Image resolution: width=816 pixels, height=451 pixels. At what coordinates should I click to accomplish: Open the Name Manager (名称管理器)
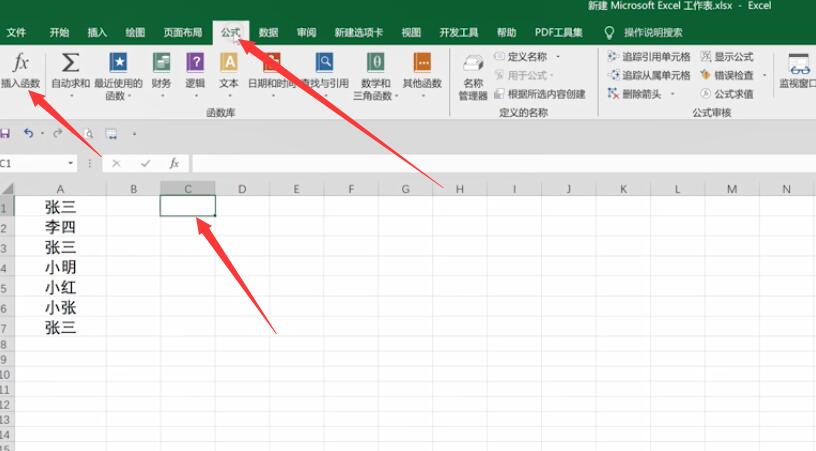coord(473,77)
